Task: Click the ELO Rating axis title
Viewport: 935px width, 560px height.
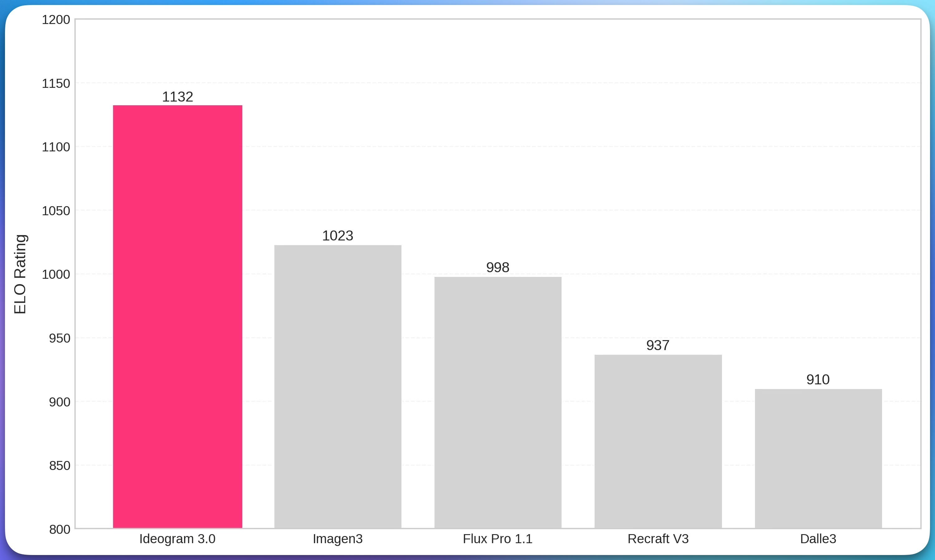Action: click(x=20, y=274)
